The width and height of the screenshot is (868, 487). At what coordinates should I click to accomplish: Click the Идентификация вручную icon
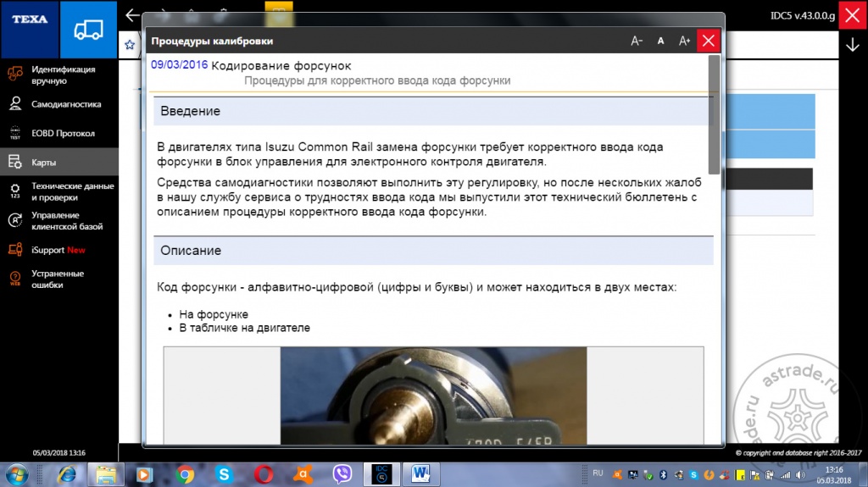(15, 75)
